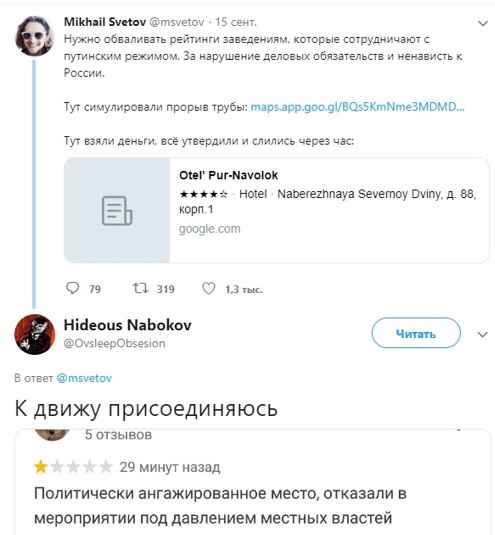This screenshot has width=495, height=535.
Task: Click the 15 сент. tweet timestamp
Action: pyautogui.click(x=235, y=22)
